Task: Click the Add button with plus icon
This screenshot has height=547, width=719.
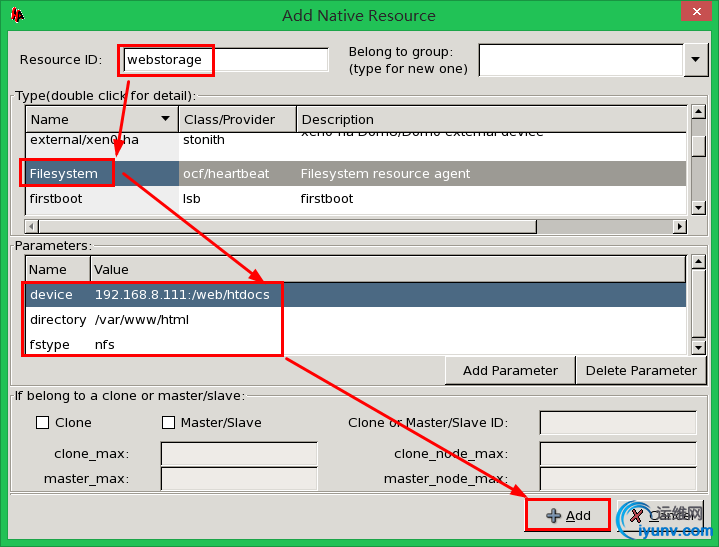Action: [x=568, y=515]
